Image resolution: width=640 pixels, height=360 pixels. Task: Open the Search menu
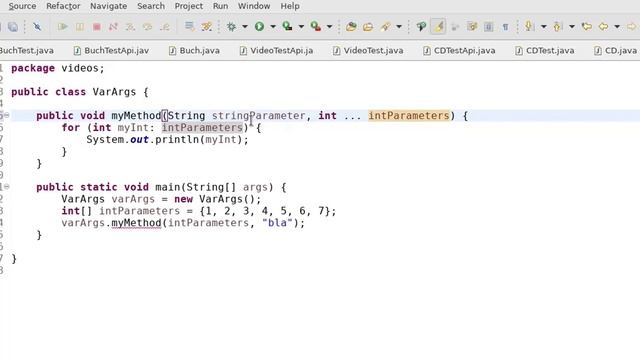151,6
